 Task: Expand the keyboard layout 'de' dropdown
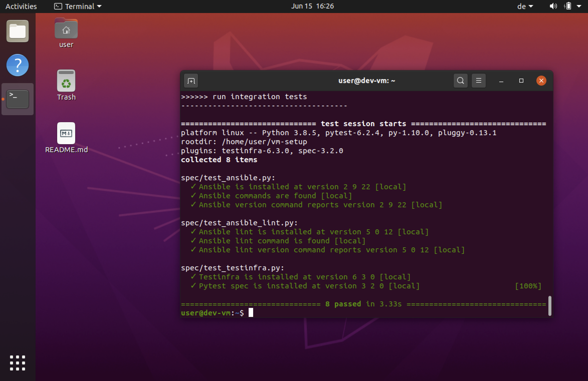[525, 6]
